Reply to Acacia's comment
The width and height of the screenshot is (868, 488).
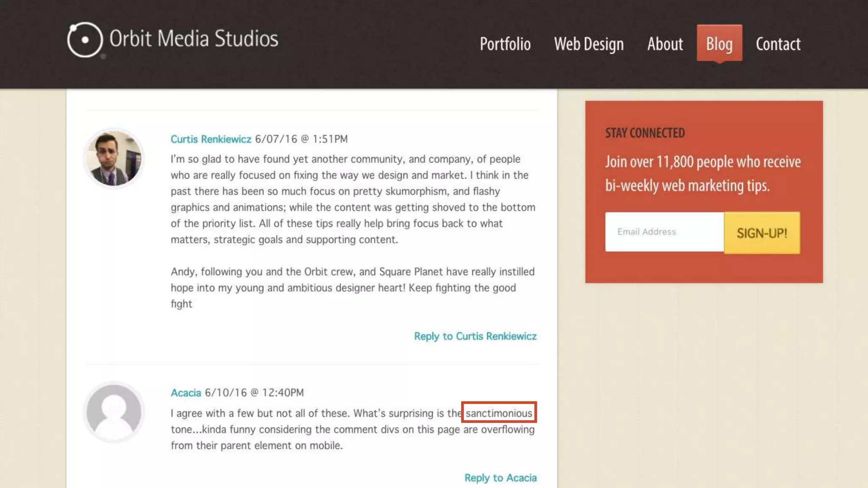[501, 478]
